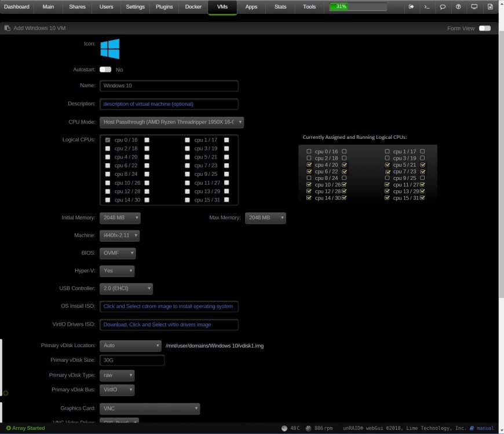Click the temperature status icon in footer
The image size is (504, 434).
(x=284, y=428)
